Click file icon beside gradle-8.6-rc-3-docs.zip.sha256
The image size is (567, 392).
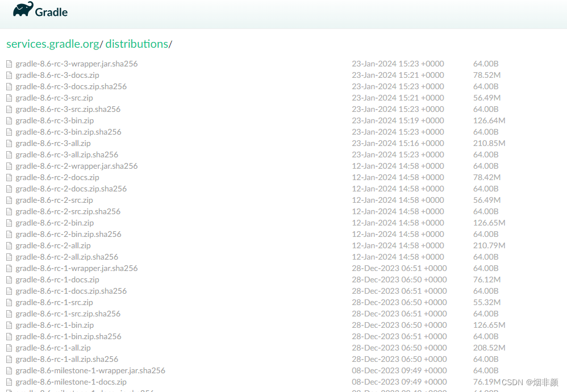click(x=10, y=87)
